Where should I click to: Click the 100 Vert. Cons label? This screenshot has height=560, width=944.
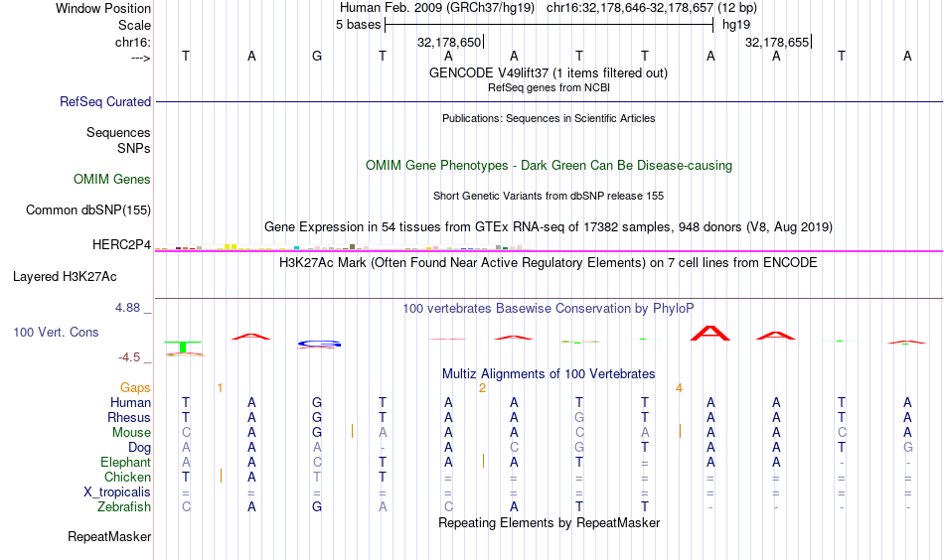56,332
